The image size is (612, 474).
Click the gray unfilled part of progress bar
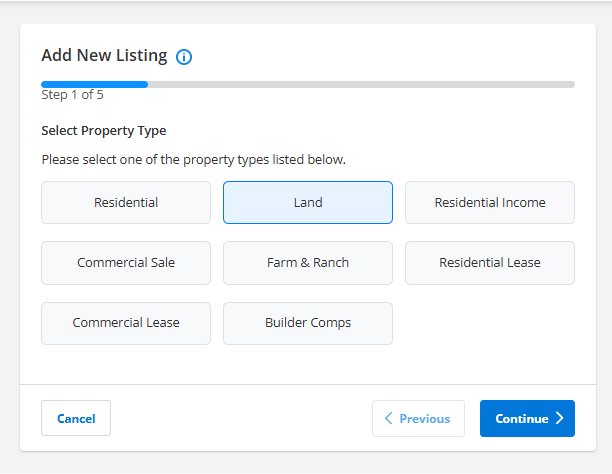point(360,85)
